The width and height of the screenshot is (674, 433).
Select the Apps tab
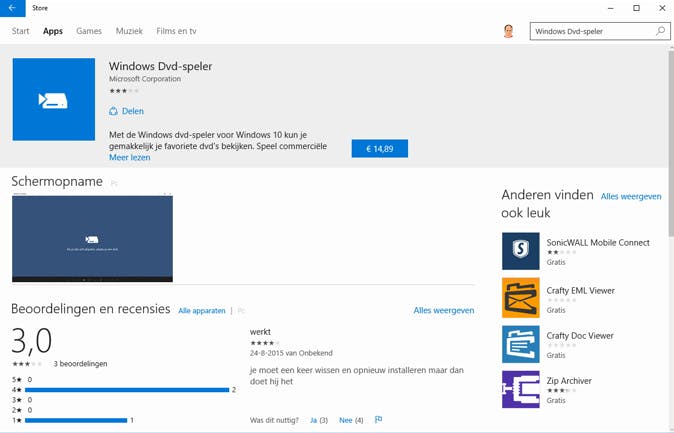(x=53, y=31)
